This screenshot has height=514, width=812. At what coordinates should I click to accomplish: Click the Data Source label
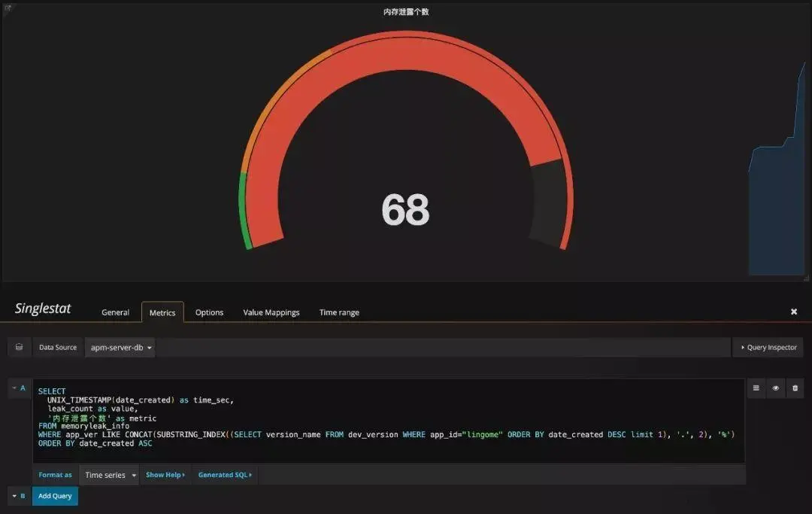point(57,347)
